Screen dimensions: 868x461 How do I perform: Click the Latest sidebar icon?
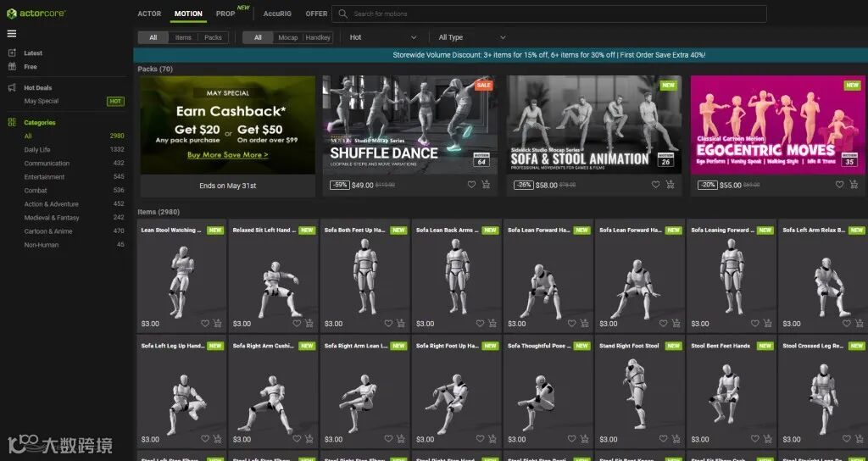coord(12,53)
